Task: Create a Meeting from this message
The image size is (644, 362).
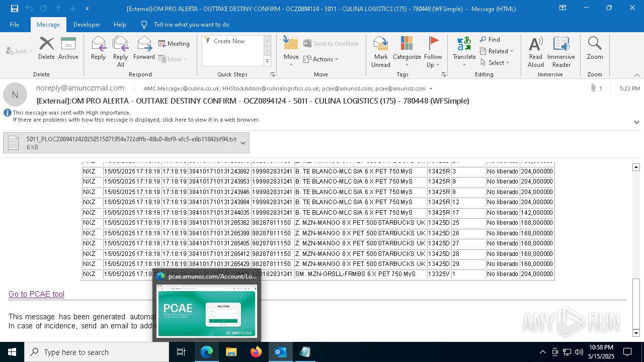Action: click(174, 44)
